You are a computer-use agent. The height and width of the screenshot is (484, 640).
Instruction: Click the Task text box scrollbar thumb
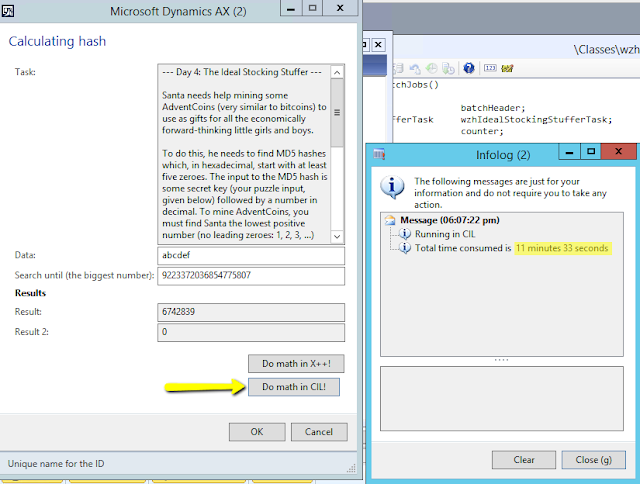click(x=337, y=113)
